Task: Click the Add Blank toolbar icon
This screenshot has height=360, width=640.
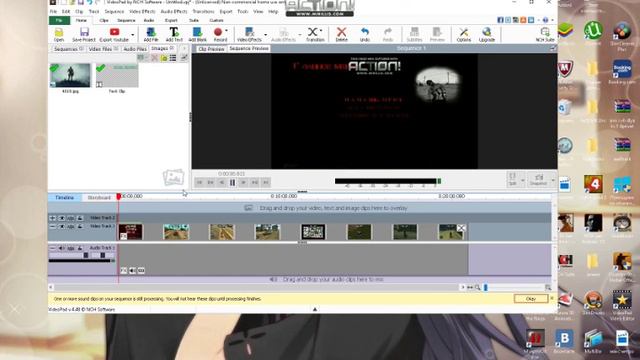Action: pyautogui.click(x=198, y=34)
